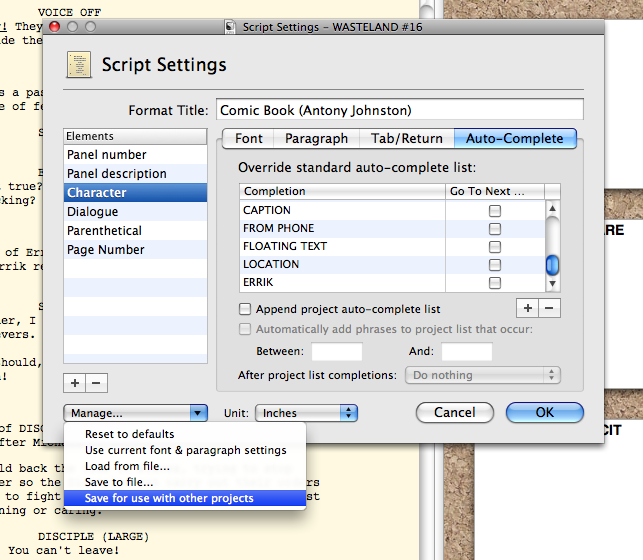643x560 pixels.
Task: Switch to the Font tab
Action: click(x=249, y=139)
